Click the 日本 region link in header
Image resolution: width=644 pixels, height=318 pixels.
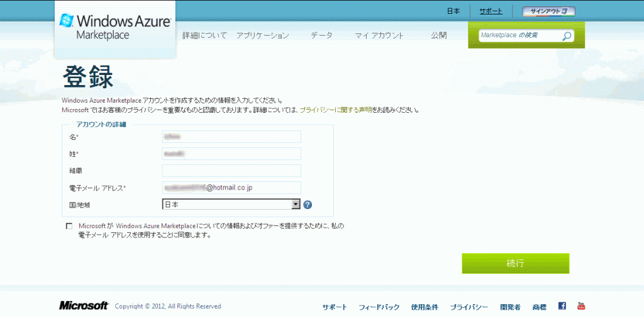(453, 11)
